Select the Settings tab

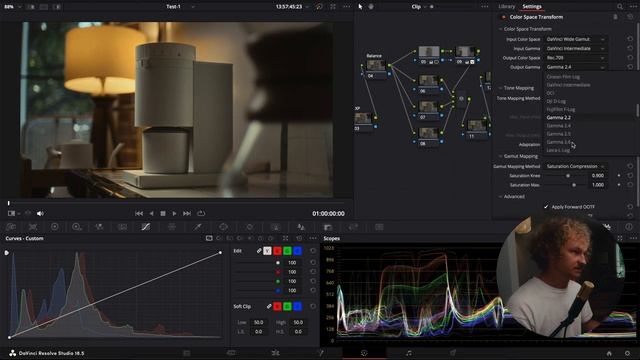(x=532, y=7)
